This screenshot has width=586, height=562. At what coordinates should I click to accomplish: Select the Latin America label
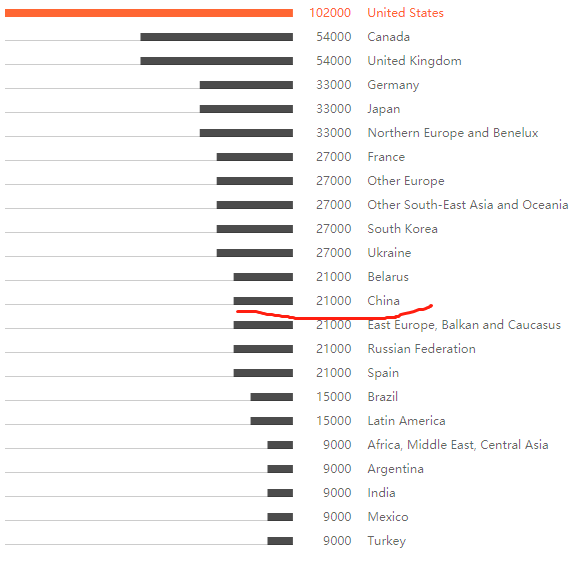[406, 421]
